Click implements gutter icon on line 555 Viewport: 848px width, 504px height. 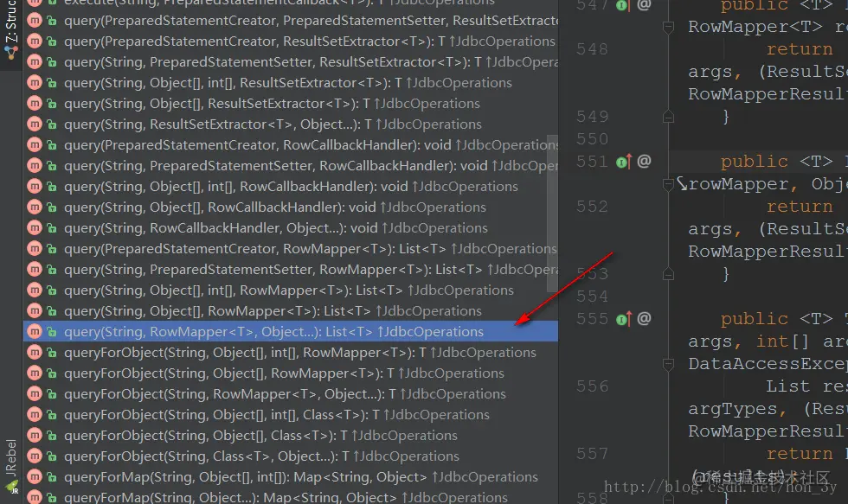[x=623, y=319]
